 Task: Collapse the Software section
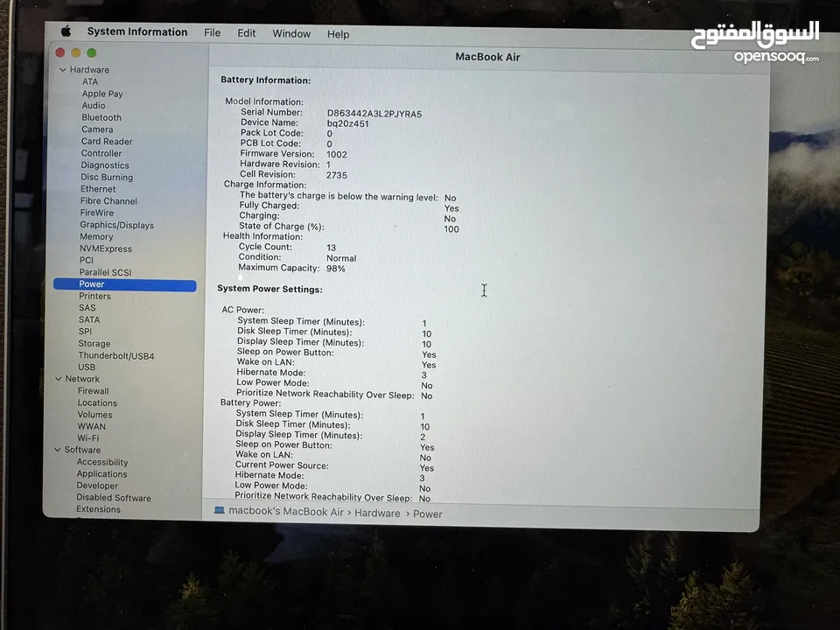tap(58, 450)
